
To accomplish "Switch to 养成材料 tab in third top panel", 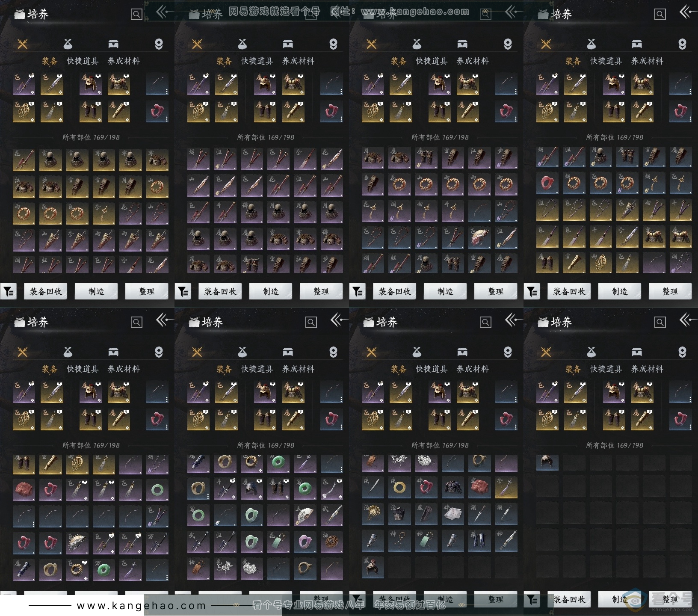I will 473,61.
